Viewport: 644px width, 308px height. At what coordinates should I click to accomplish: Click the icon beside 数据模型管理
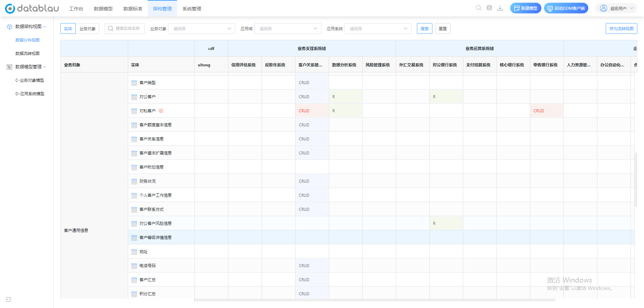pos(9,67)
